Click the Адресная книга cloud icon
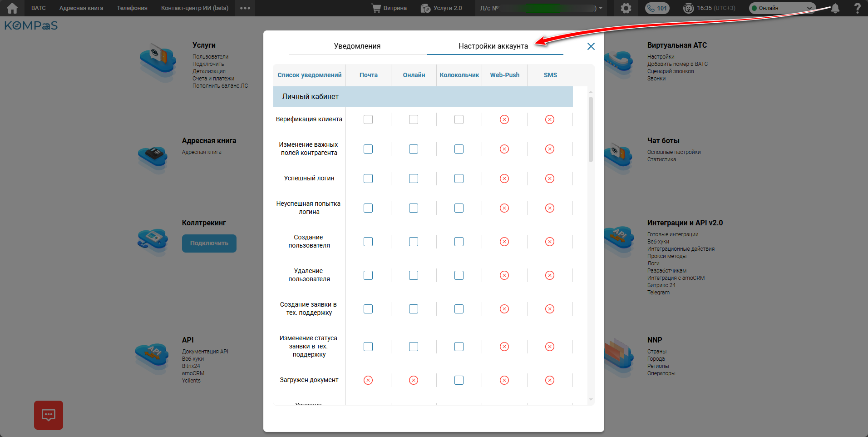This screenshot has height=437, width=868. point(153,159)
